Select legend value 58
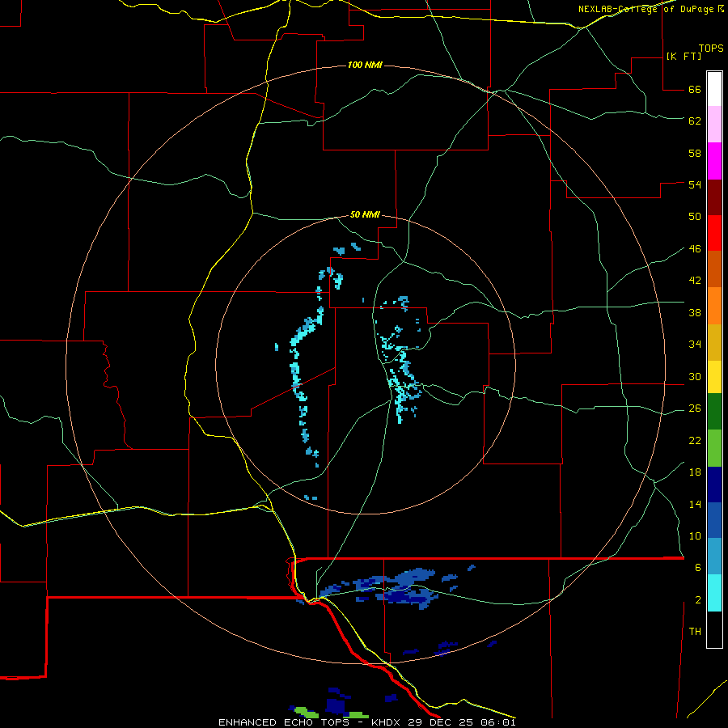Screen dimensions: 728x728 pyautogui.click(x=695, y=153)
